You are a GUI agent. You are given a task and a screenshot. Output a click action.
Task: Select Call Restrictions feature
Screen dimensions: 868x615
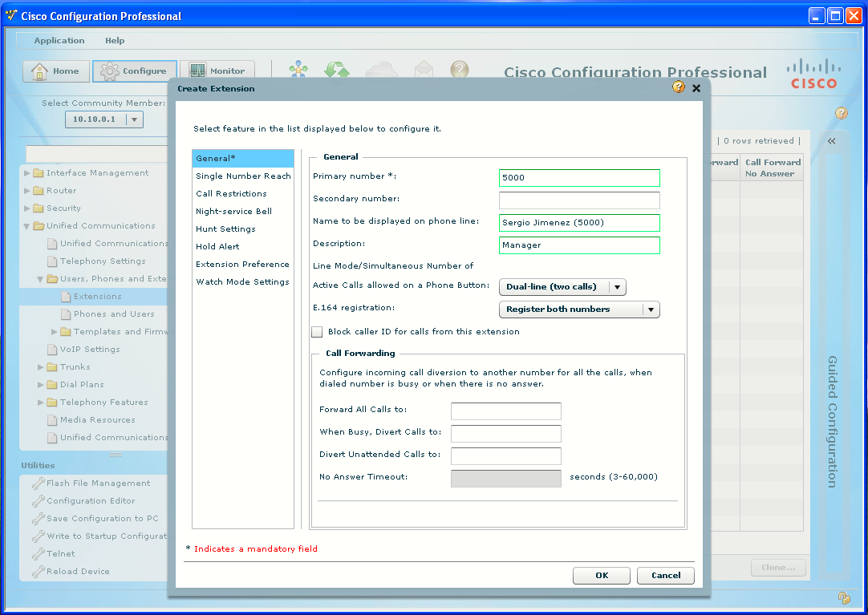pos(243,193)
